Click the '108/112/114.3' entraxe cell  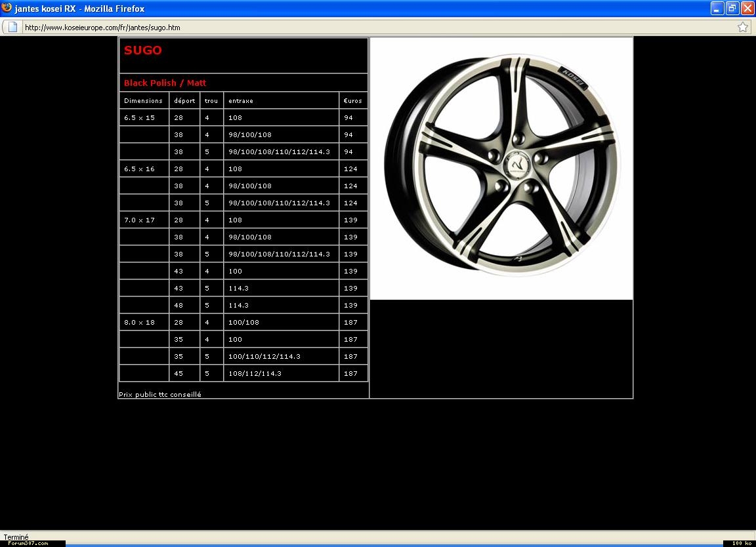281,373
